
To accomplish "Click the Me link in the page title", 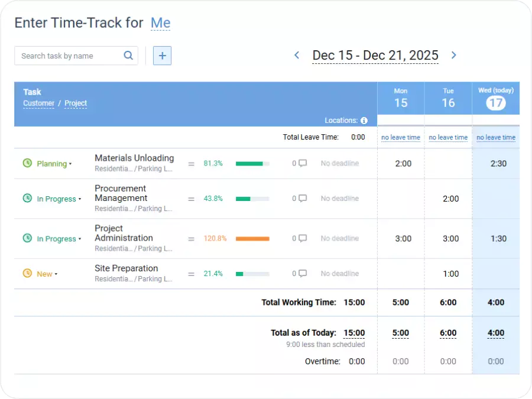I will pos(160,23).
